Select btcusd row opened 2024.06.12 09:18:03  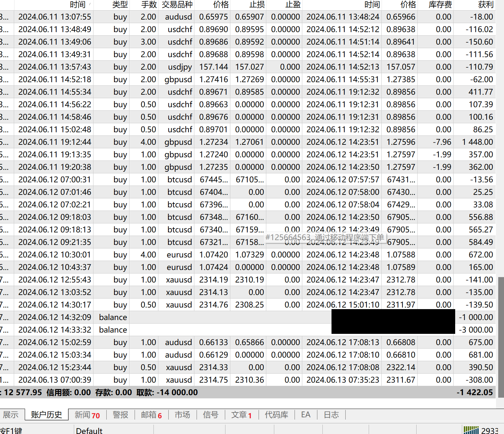click(x=247, y=217)
